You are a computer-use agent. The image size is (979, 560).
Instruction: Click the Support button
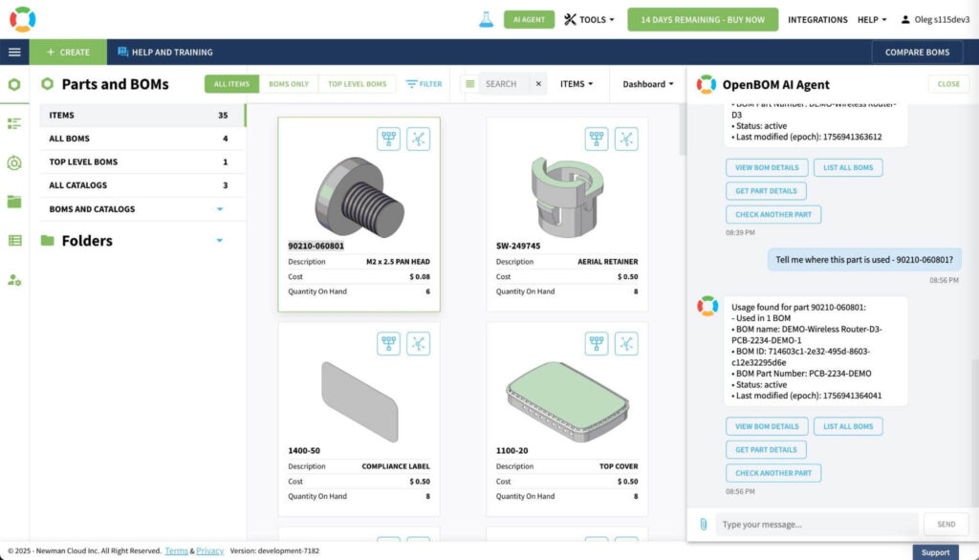pos(935,552)
